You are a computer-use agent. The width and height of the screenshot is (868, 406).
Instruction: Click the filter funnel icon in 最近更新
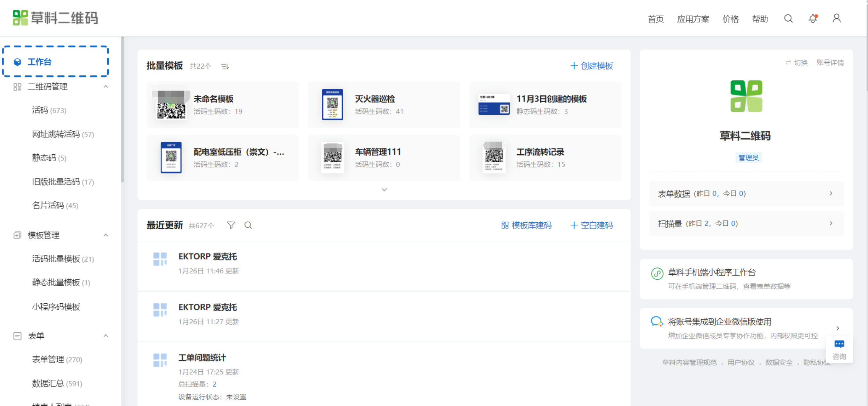coord(231,225)
